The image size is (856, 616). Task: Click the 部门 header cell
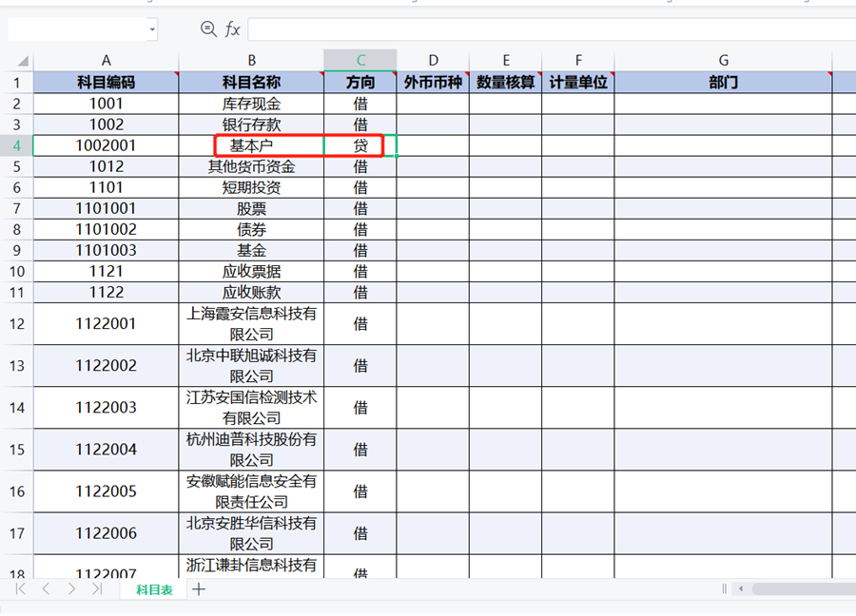724,83
